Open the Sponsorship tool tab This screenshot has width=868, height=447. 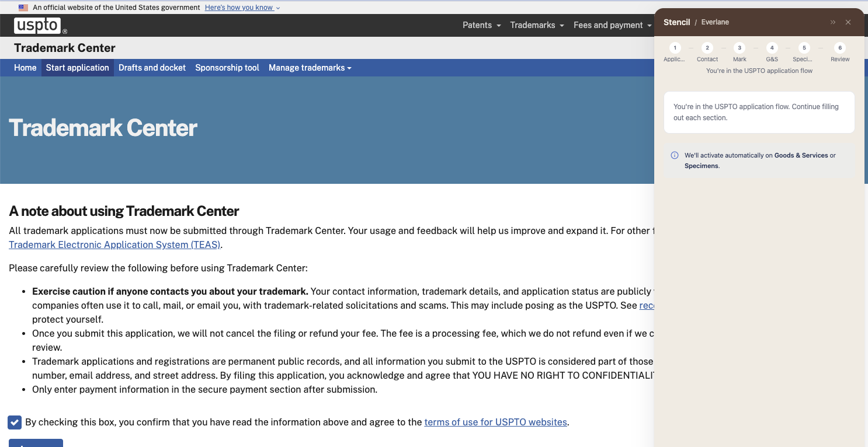point(227,68)
